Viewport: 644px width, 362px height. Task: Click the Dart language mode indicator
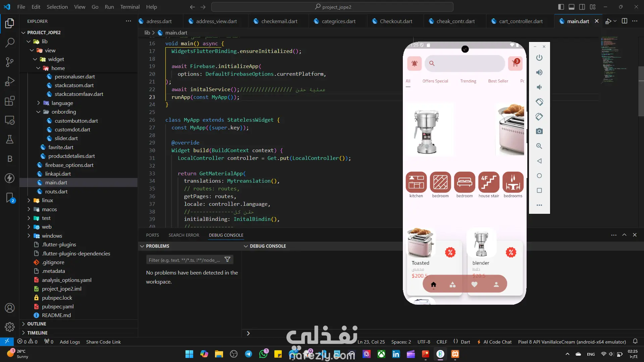point(465,342)
